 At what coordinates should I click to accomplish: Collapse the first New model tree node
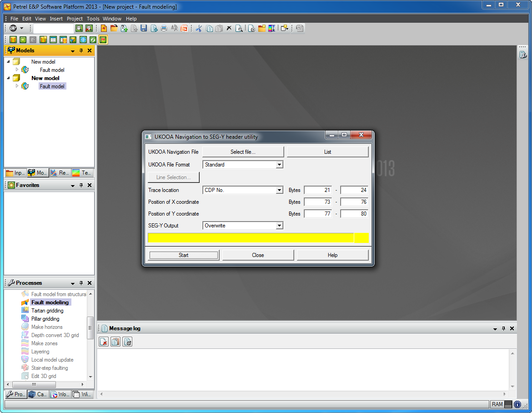tap(9, 62)
